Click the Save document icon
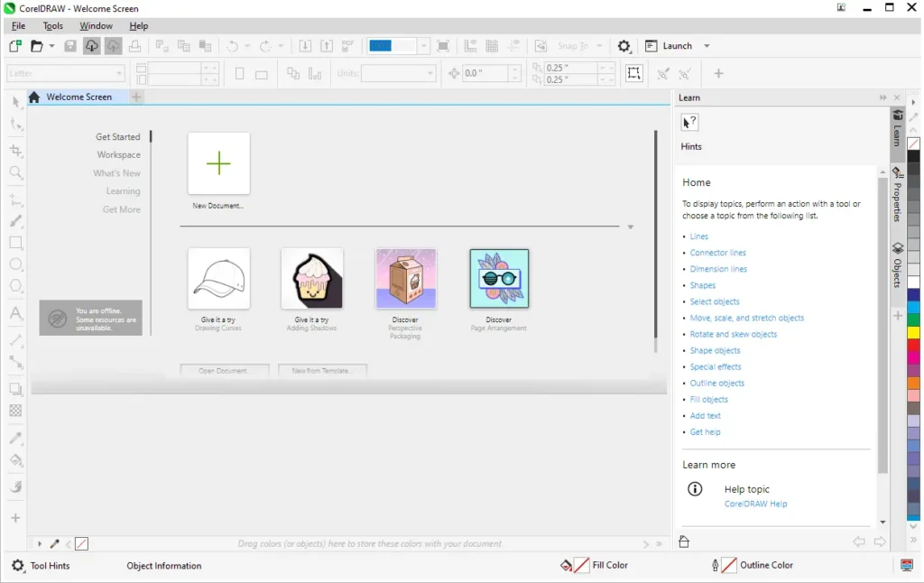 (x=69, y=45)
